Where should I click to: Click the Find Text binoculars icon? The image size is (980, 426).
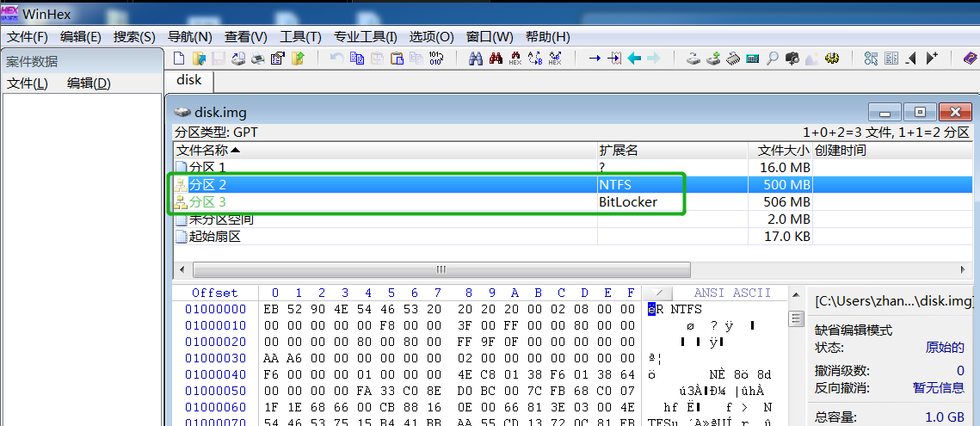point(476,59)
